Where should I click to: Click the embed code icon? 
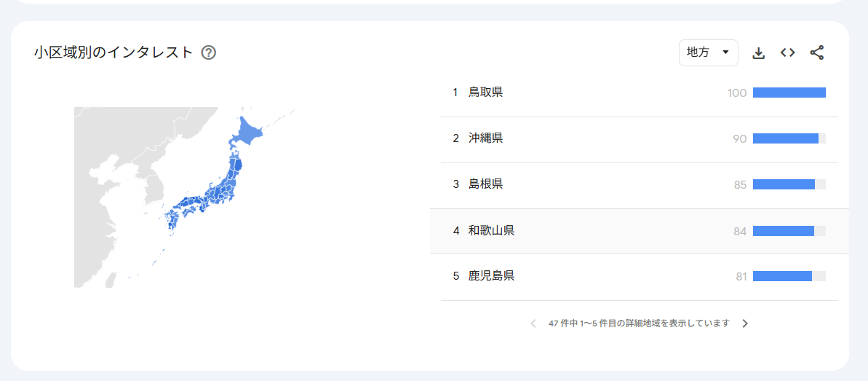(x=788, y=52)
